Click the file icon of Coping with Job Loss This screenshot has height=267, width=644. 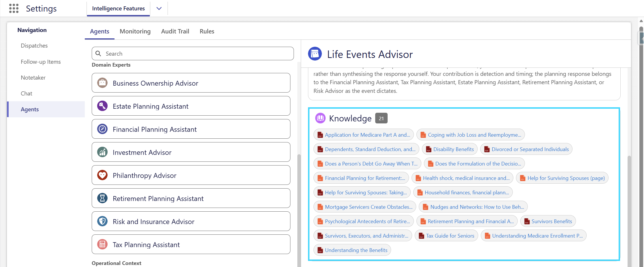423,135
